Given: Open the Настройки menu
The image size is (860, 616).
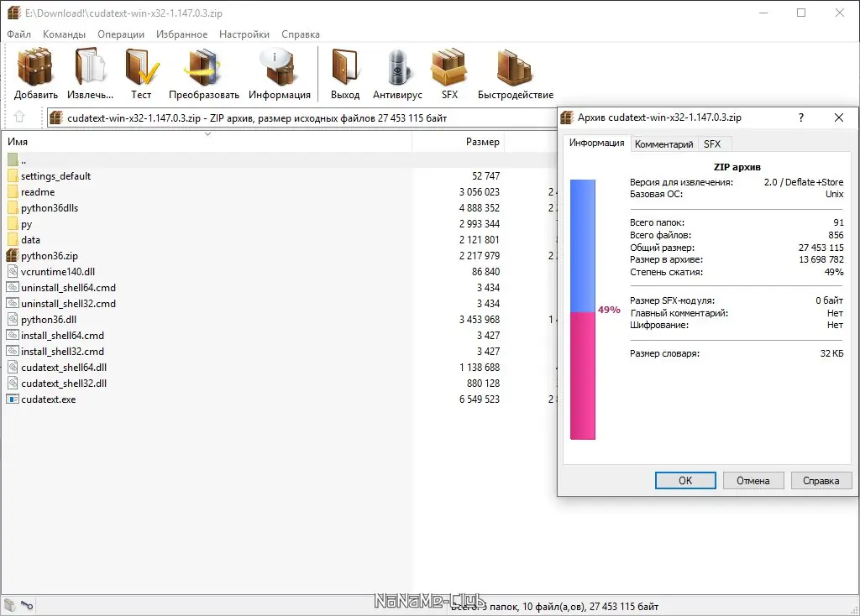Looking at the screenshot, I should (x=244, y=34).
